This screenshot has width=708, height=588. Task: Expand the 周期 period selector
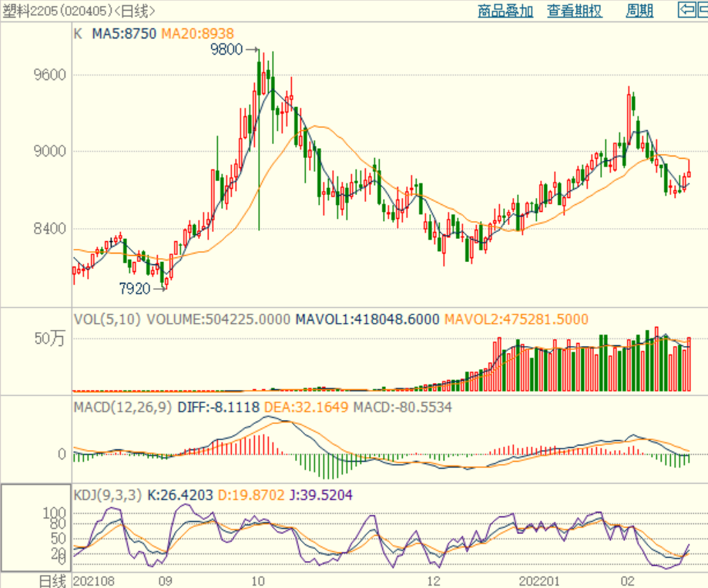[639, 11]
